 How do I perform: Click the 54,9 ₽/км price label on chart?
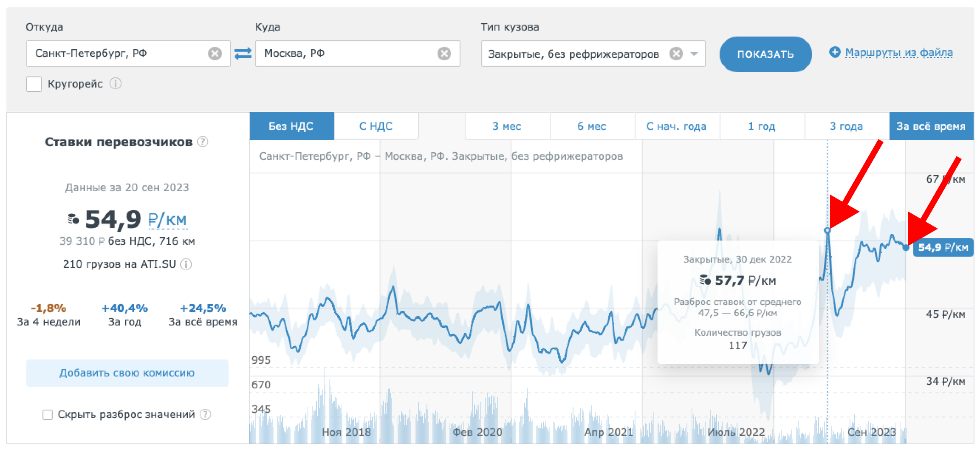943,247
